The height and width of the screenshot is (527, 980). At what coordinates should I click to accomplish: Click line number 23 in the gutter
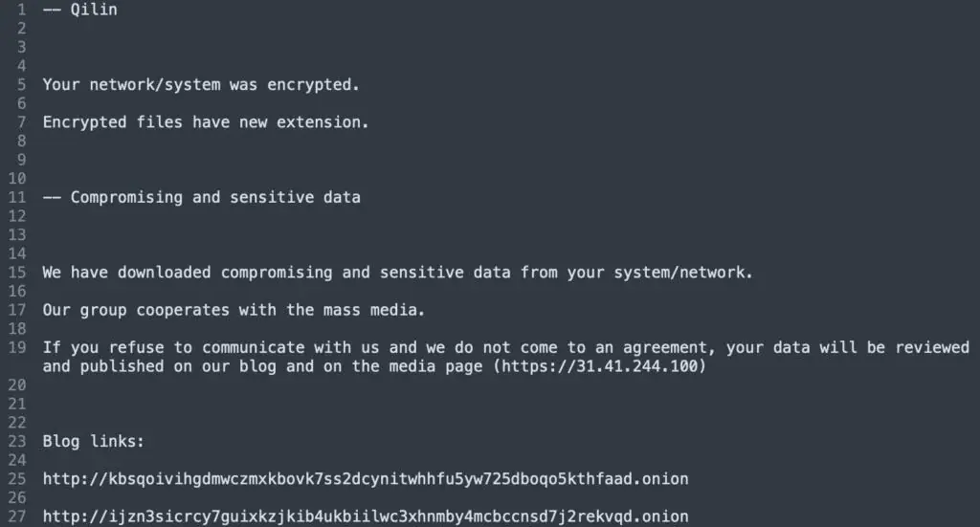(x=17, y=441)
